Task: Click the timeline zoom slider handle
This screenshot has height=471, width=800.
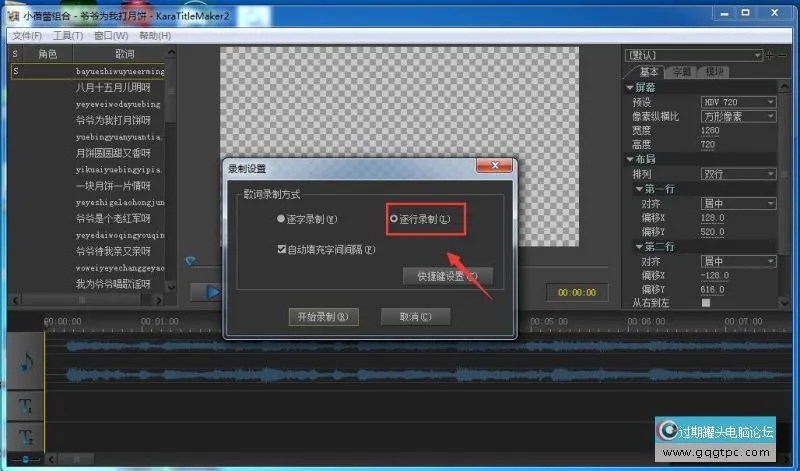Action: pos(25,459)
